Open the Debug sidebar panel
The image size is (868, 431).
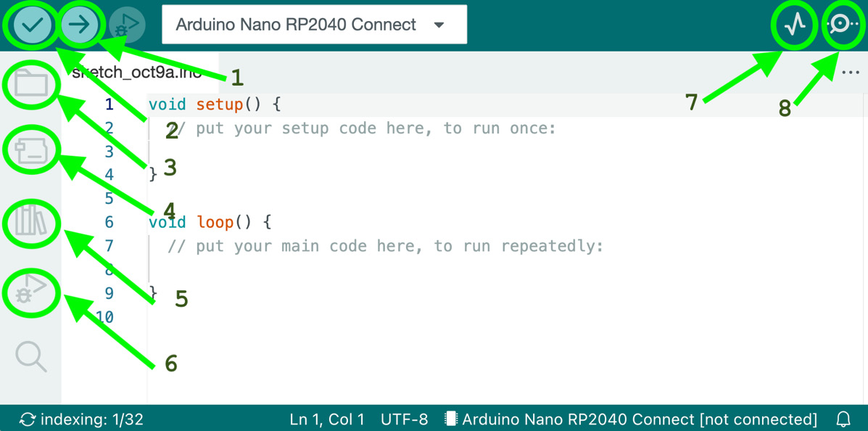(31, 289)
